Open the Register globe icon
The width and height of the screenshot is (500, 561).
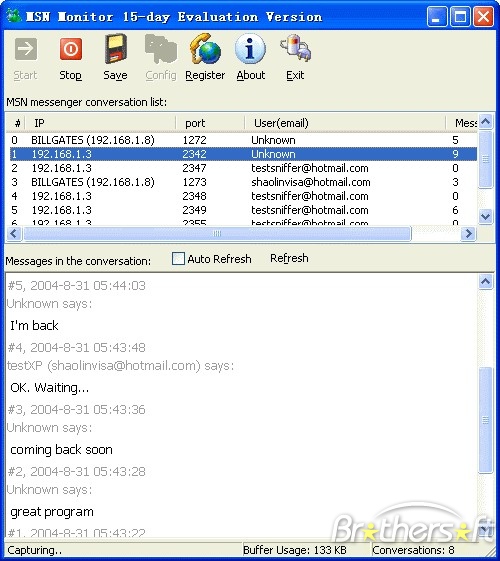[205, 49]
